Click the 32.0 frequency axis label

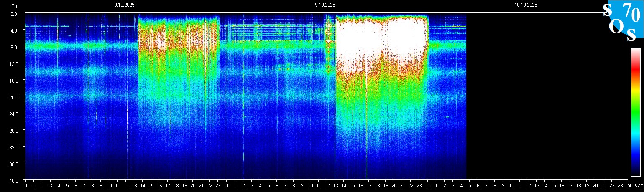click(x=14, y=147)
